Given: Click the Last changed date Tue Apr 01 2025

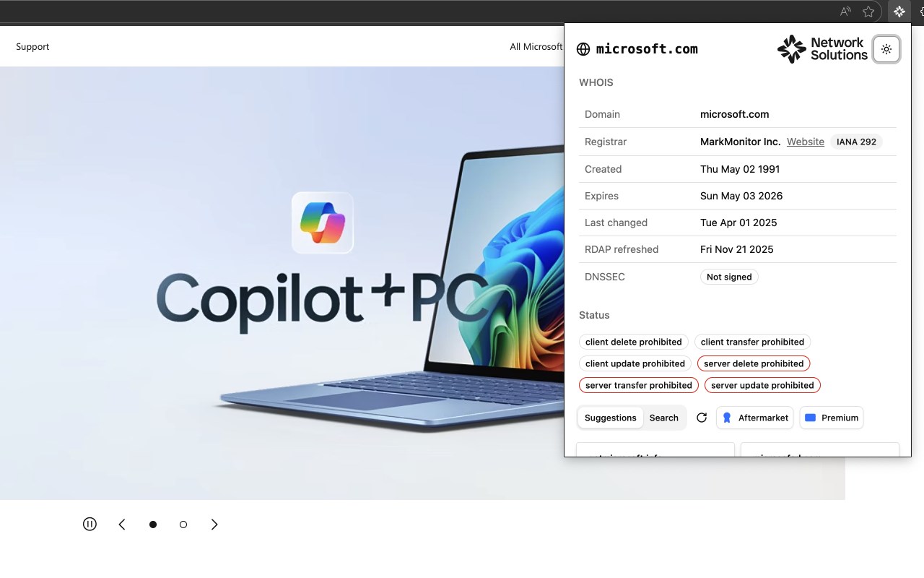Looking at the screenshot, I should (738, 223).
